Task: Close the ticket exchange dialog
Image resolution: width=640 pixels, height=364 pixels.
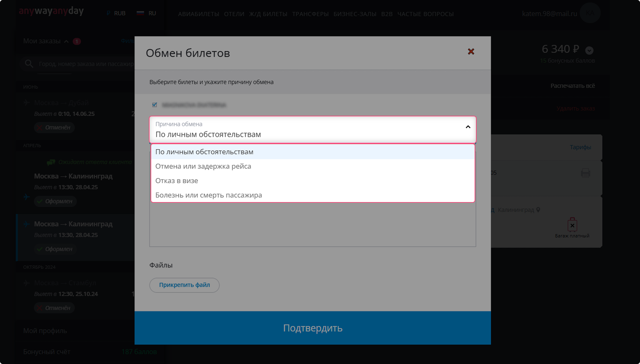Action: tap(471, 52)
